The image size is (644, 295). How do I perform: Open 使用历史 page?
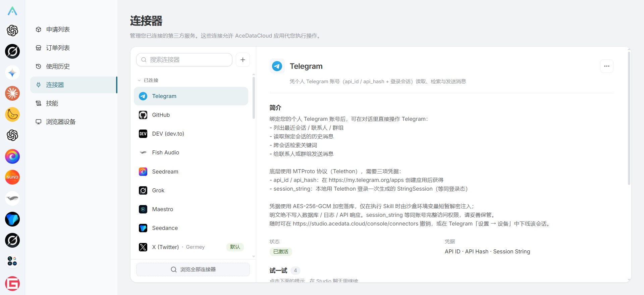tap(73, 66)
